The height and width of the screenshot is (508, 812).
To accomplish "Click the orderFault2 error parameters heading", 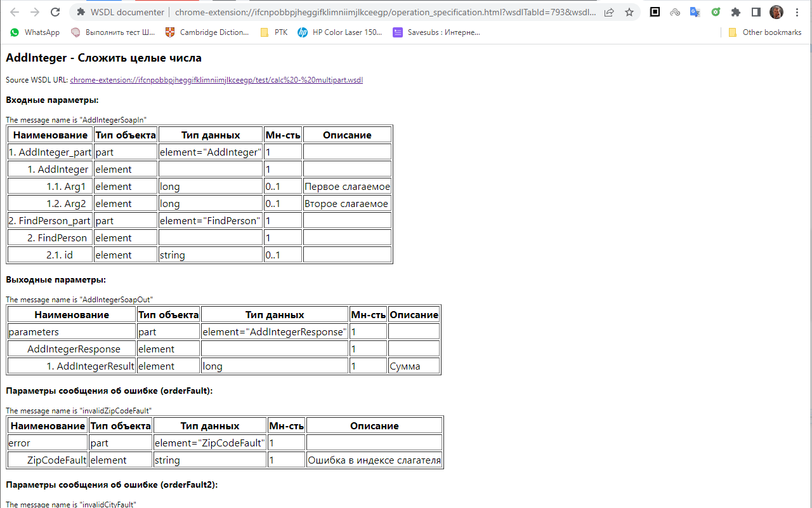I will point(112,485).
